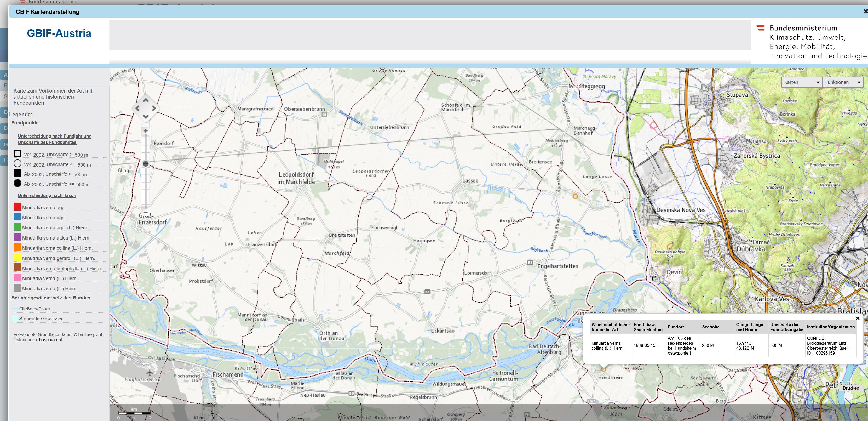Pan the map north with the up arrow

pos(146,100)
